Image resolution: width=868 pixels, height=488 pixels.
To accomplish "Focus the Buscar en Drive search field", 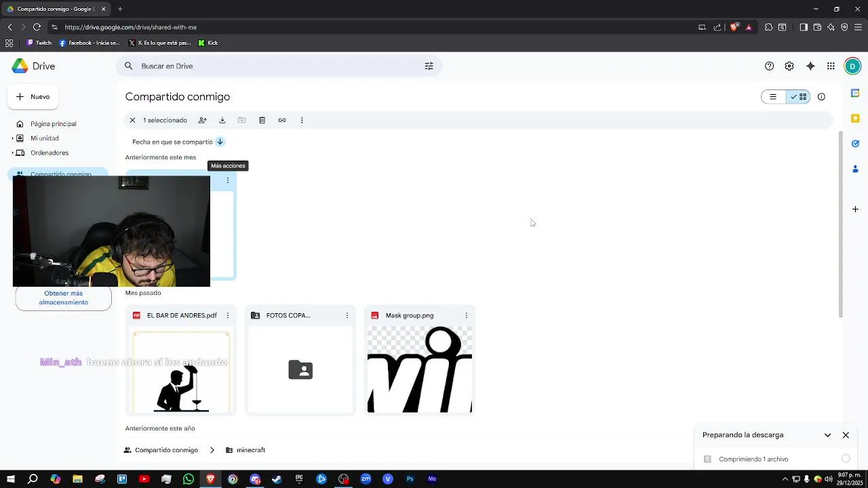I will [x=278, y=66].
